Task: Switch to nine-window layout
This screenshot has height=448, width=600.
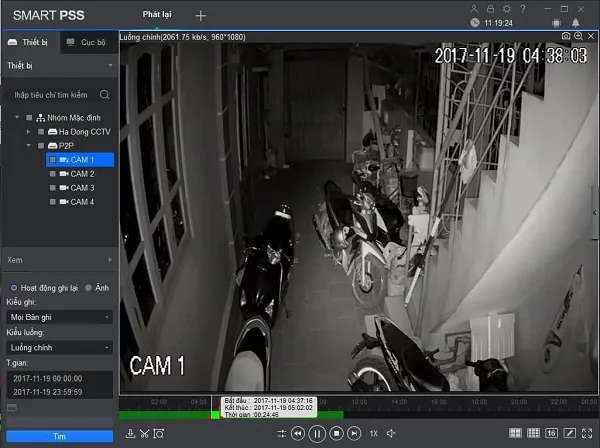Action: point(533,433)
